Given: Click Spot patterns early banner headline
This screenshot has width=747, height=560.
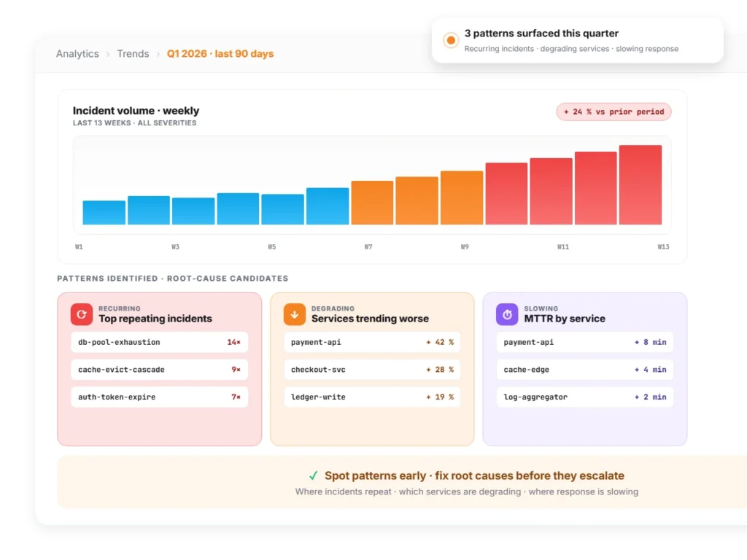Looking at the screenshot, I should [474, 475].
